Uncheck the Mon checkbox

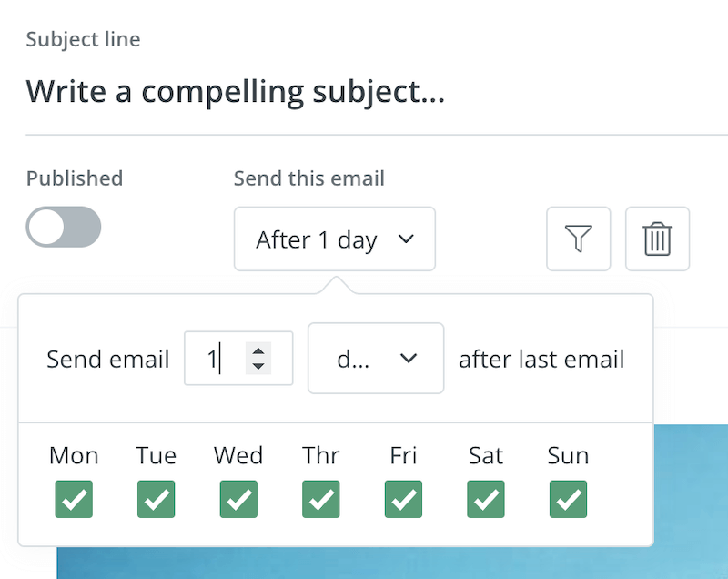pyautogui.click(x=74, y=499)
